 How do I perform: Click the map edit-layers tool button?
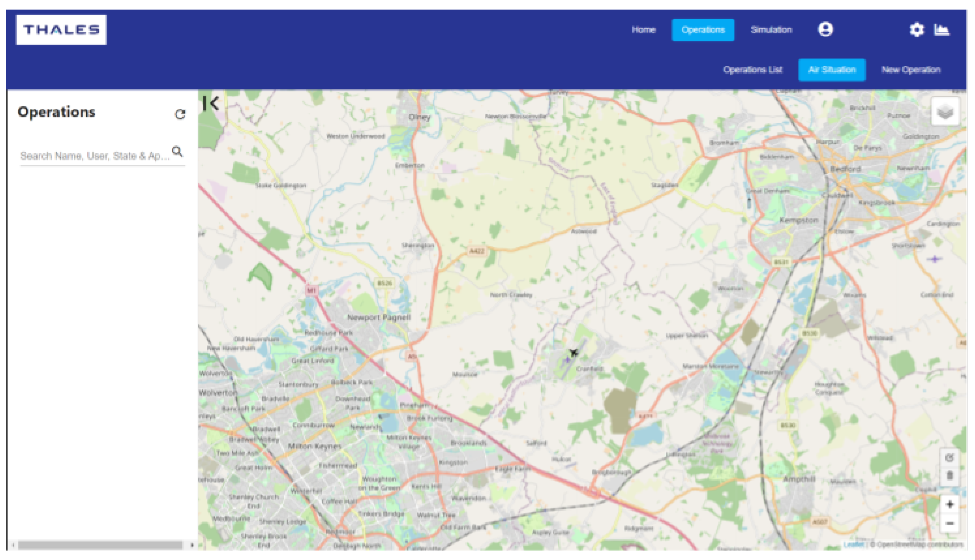point(949,458)
